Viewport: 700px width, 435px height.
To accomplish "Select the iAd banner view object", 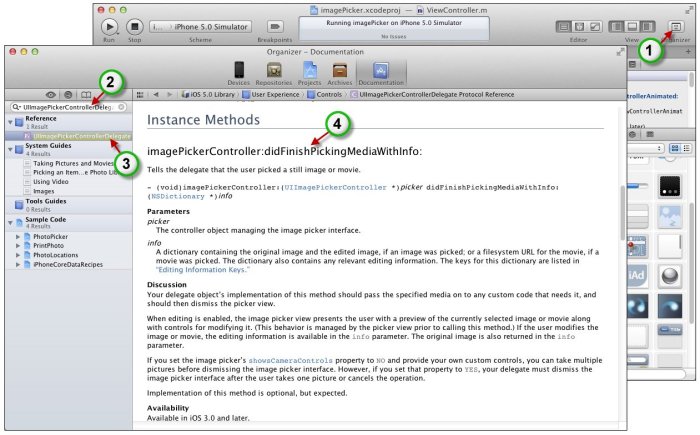I will pyautogui.click(x=637, y=275).
